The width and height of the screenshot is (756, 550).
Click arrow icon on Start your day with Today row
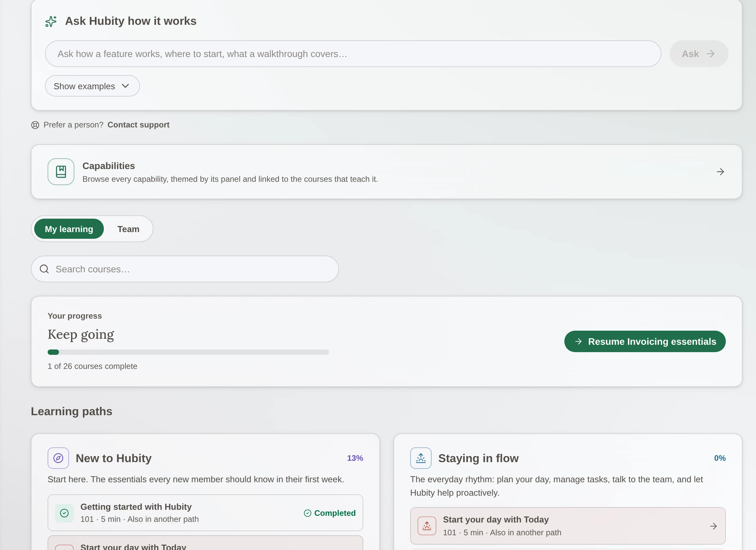click(x=713, y=526)
